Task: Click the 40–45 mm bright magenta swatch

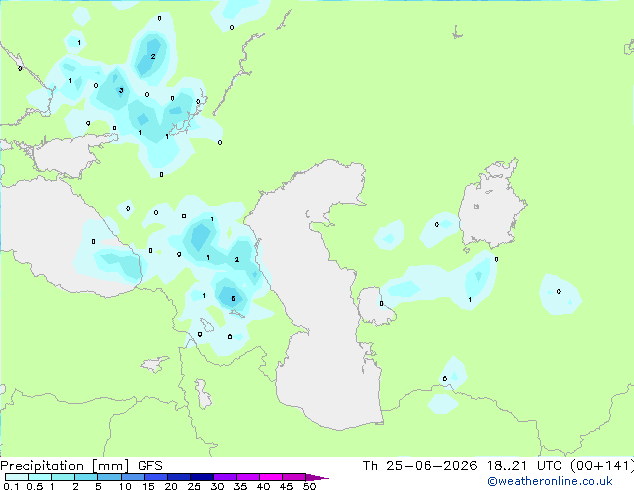Action: click(x=271, y=477)
